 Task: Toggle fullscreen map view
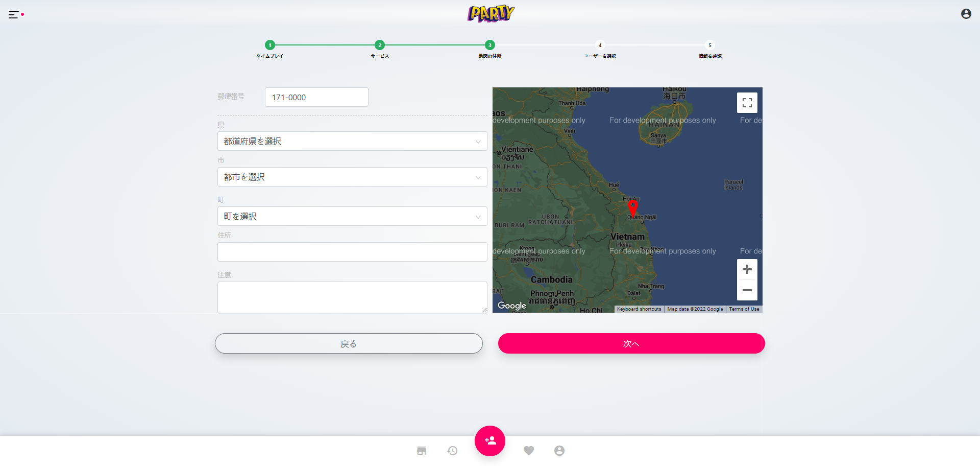click(747, 103)
